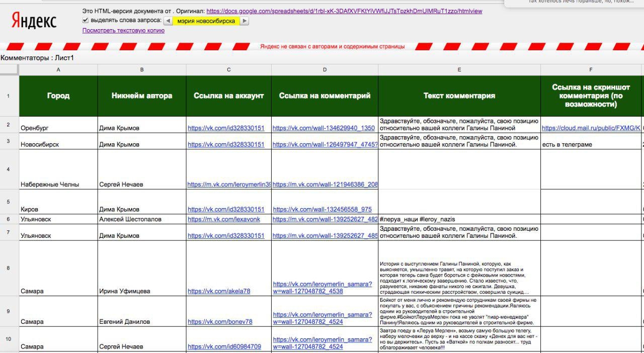This screenshot has height=353, width=644.
Task: Click highlighted query мэрия новосибирска
Action: click(x=206, y=21)
